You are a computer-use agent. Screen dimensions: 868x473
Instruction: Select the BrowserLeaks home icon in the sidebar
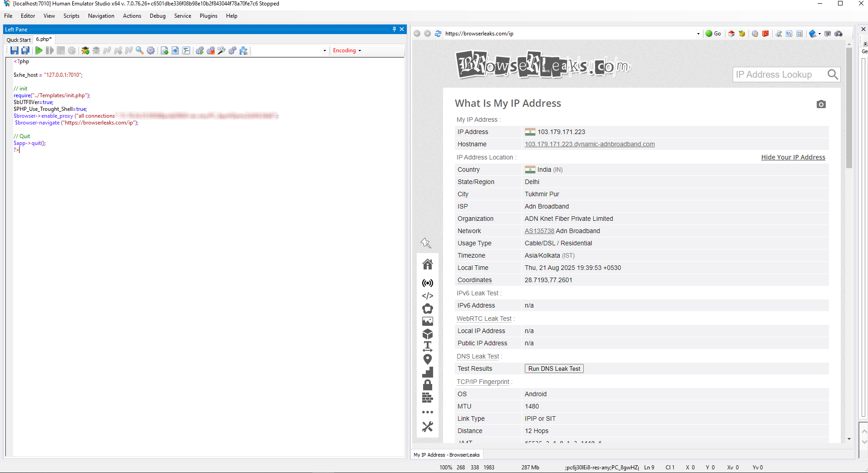point(427,264)
